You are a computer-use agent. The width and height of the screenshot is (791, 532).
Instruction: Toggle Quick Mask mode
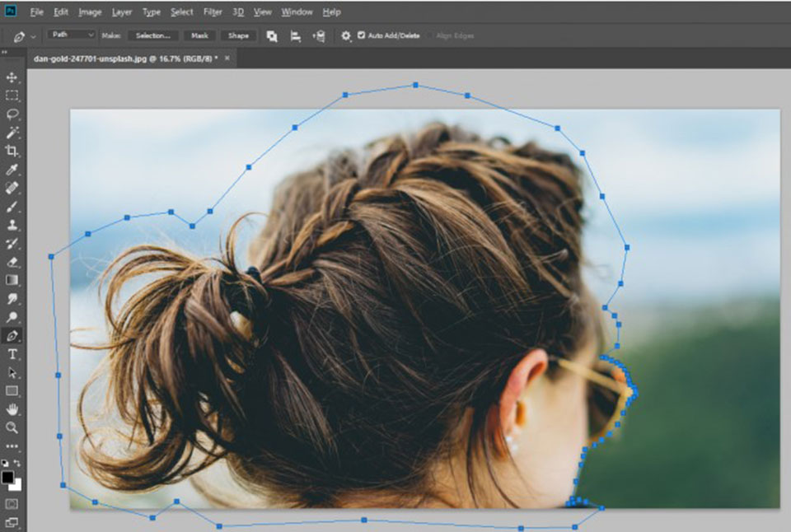12,504
